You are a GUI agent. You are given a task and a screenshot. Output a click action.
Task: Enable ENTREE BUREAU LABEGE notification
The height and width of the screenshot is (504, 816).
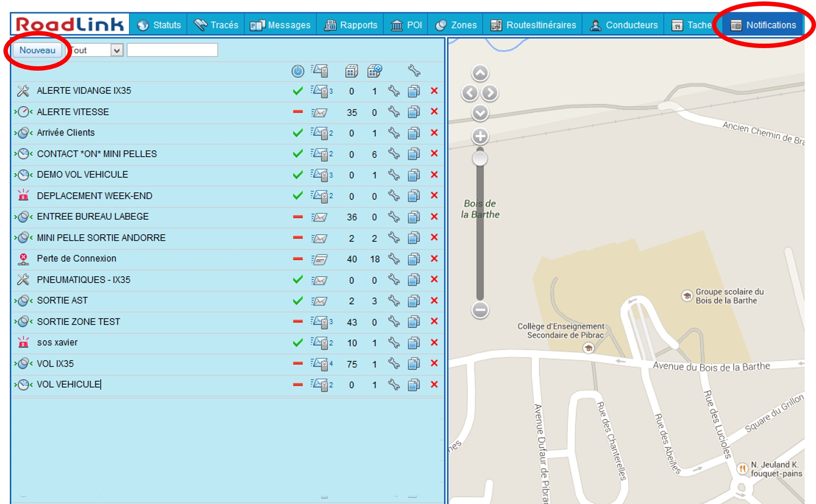[x=298, y=216]
